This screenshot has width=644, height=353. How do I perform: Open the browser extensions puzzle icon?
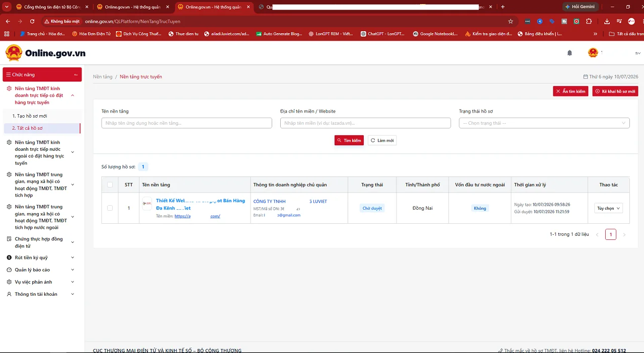589,22
